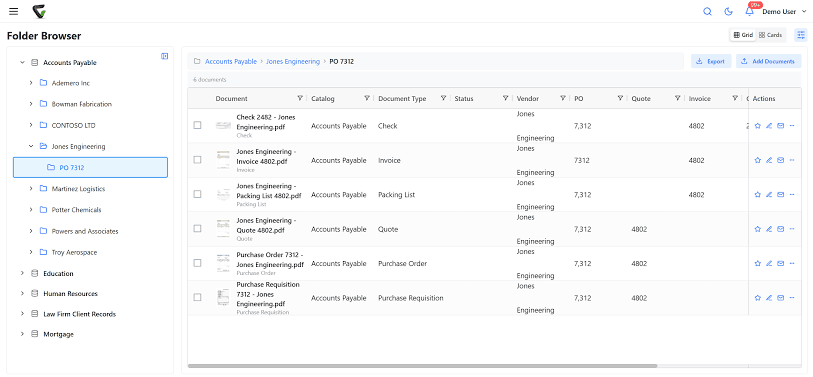Select checkbox for Quote 4802 row
813x377 pixels.
197,228
